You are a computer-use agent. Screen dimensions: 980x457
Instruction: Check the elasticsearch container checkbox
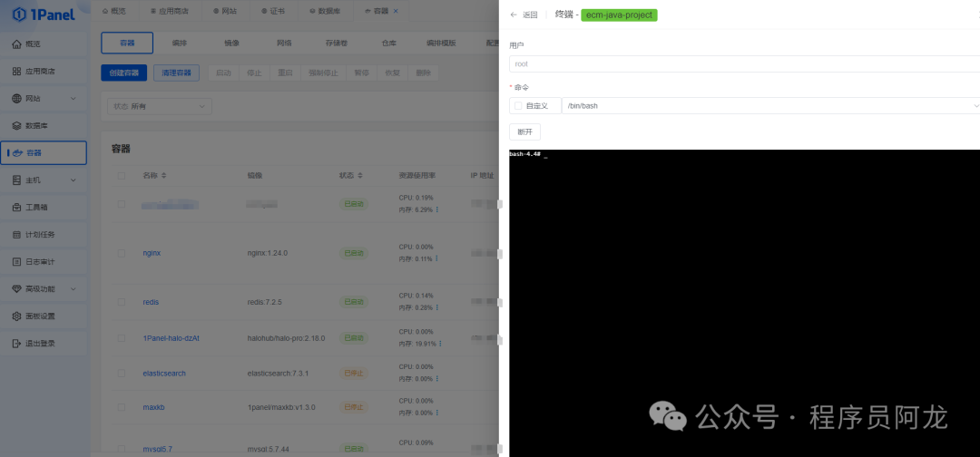tap(122, 374)
